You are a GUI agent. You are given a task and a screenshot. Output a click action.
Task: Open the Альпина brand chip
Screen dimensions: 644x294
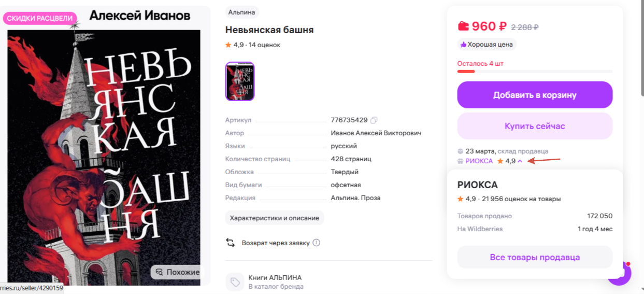coord(242,12)
